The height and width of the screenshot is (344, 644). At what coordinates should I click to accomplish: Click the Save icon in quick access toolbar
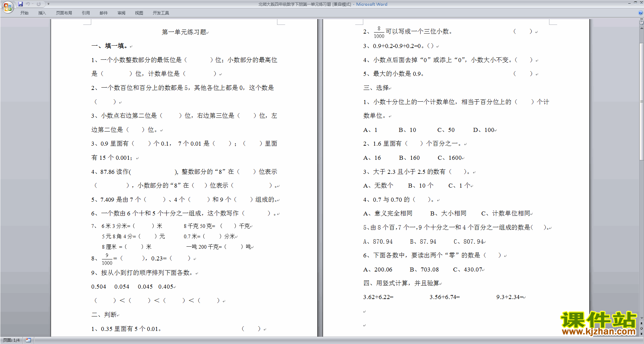point(20,4)
